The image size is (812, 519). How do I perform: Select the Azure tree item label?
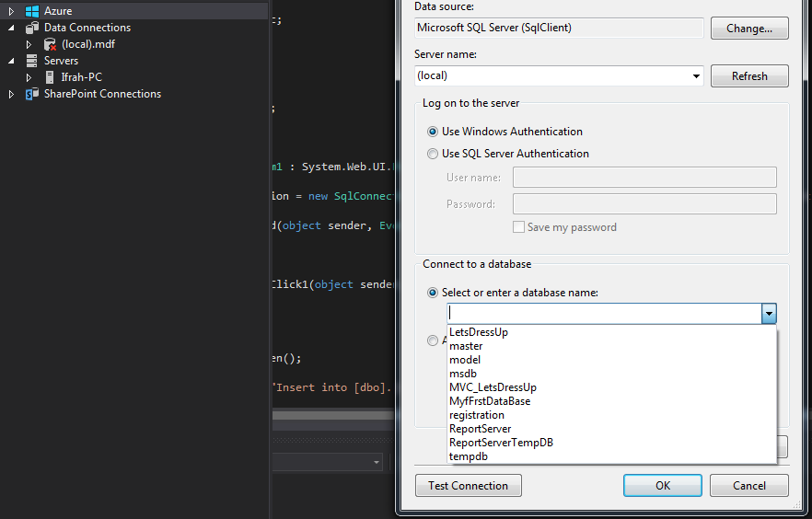click(x=58, y=11)
